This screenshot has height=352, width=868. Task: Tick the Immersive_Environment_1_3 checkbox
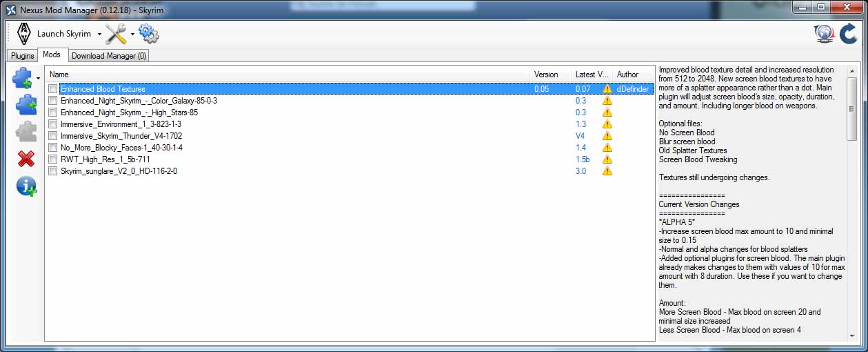[53, 124]
